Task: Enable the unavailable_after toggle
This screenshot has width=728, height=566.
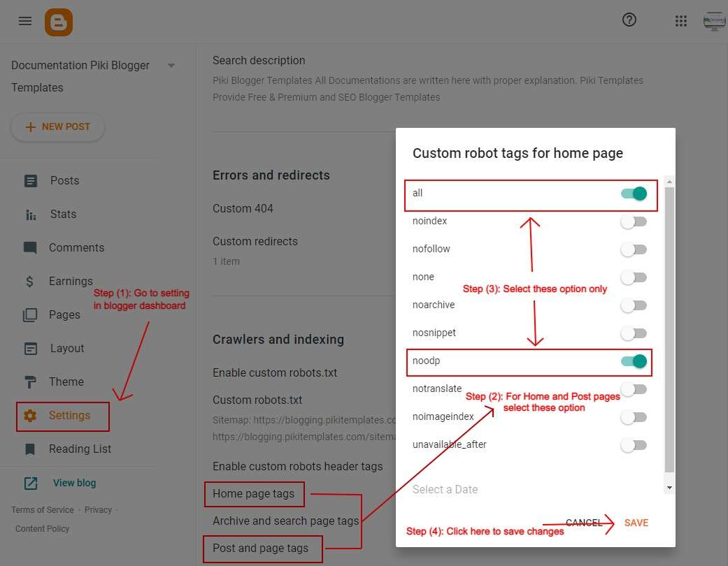Action: [634, 445]
